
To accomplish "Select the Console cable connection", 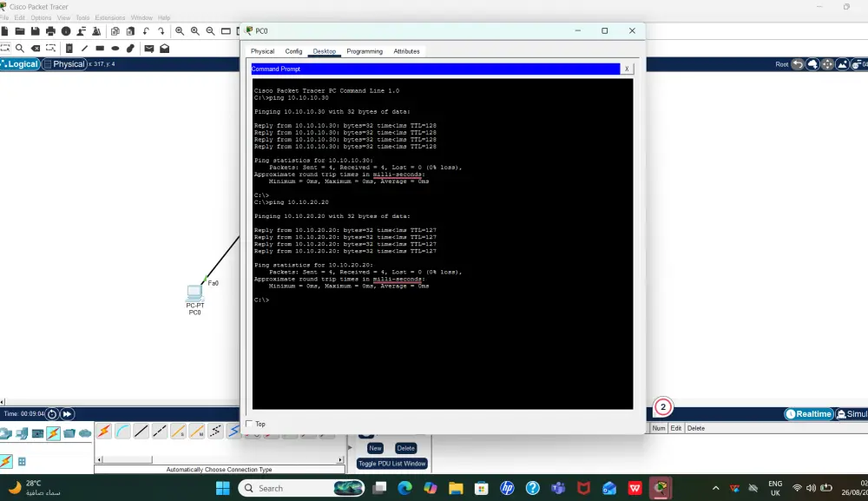I will click(122, 432).
